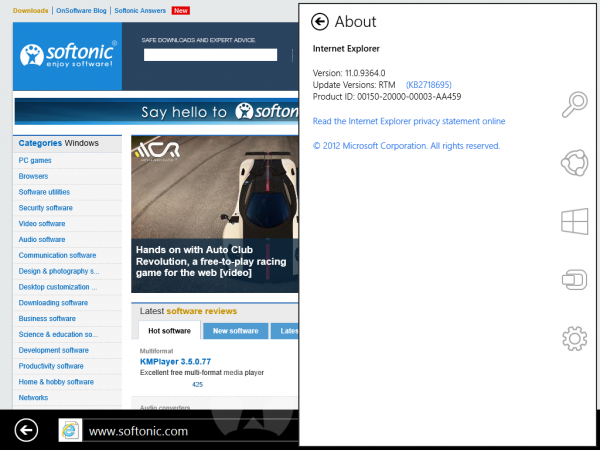Click the browser back arrow button
The width and height of the screenshot is (600, 450).
point(26,430)
